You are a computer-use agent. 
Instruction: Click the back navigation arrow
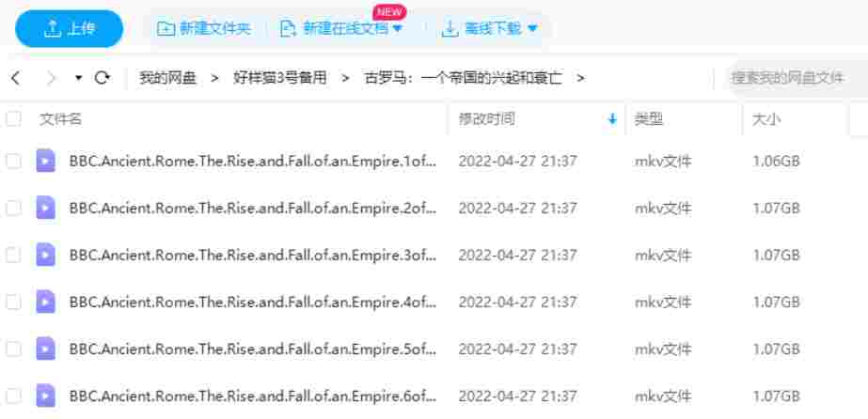click(x=15, y=78)
